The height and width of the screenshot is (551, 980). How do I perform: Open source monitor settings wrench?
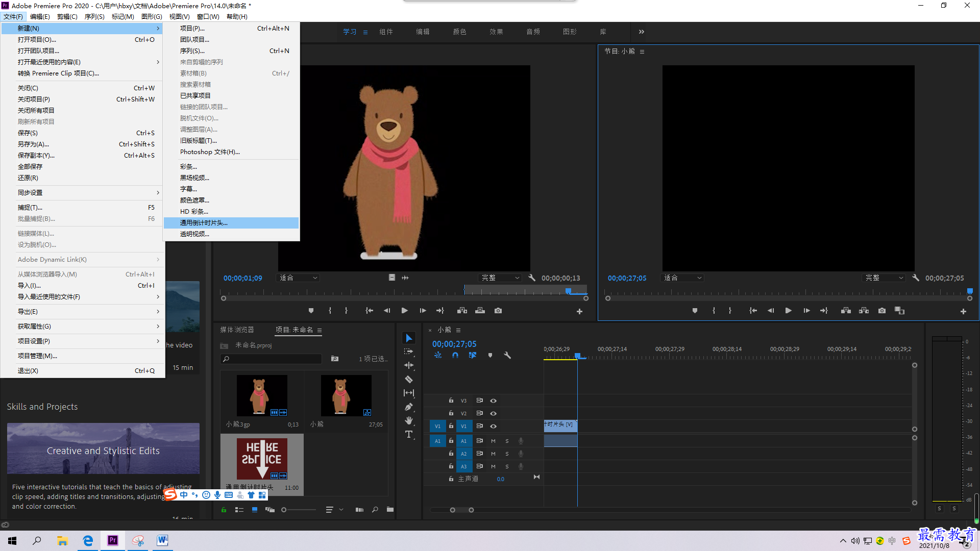(x=532, y=278)
